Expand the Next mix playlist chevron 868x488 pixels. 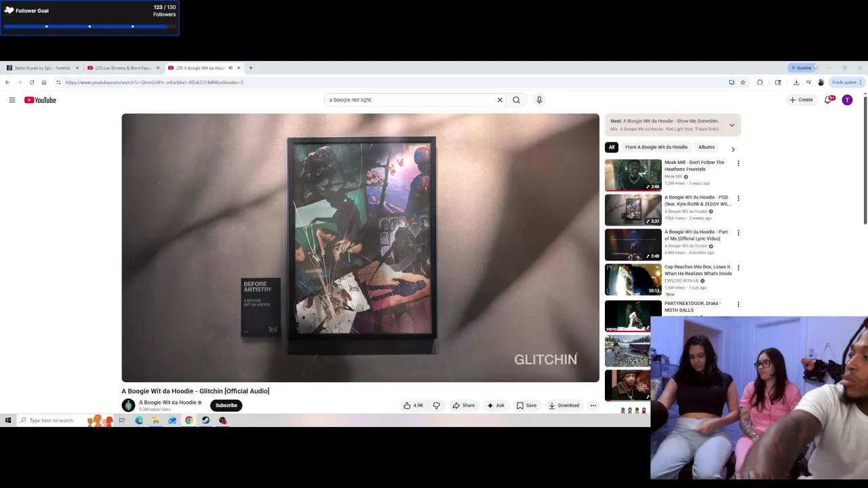(x=732, y=125)
